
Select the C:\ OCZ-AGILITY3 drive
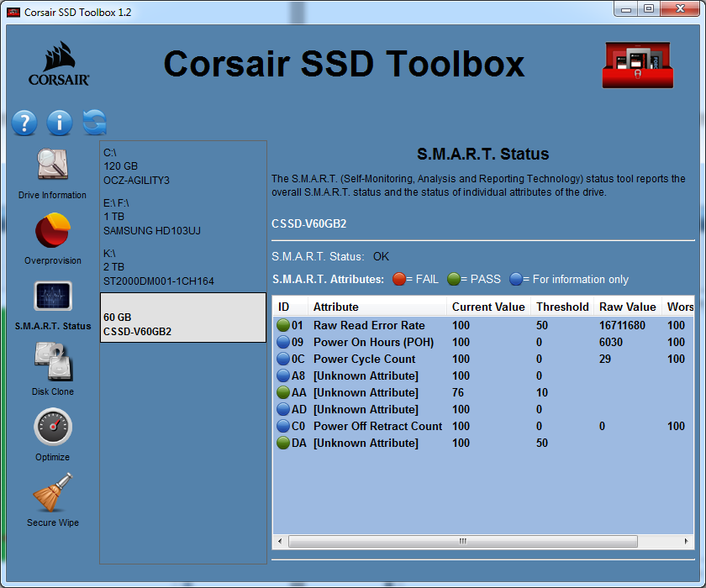point(183,166)
